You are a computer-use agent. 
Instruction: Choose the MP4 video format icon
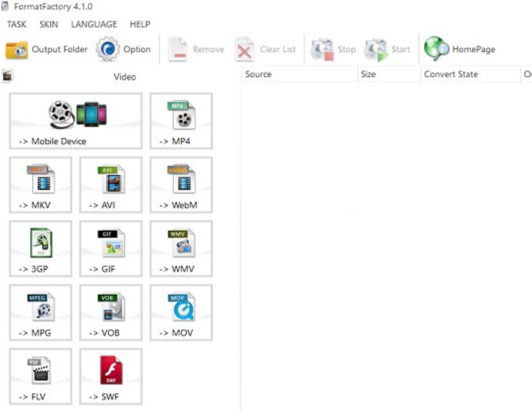[181, 115]
